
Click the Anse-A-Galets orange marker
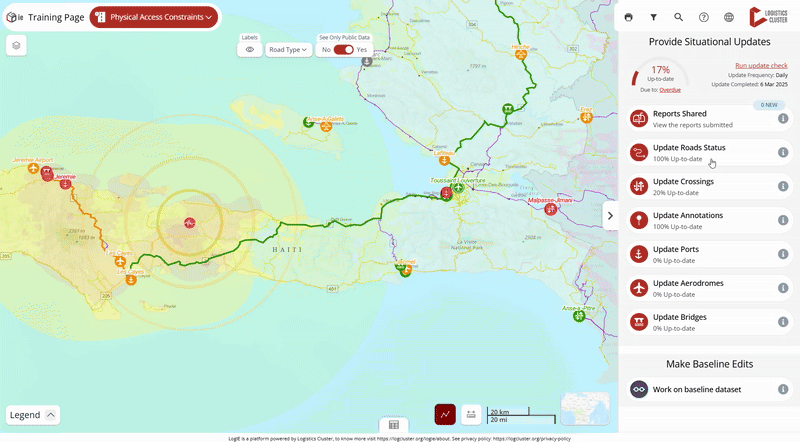click(326, 126)
